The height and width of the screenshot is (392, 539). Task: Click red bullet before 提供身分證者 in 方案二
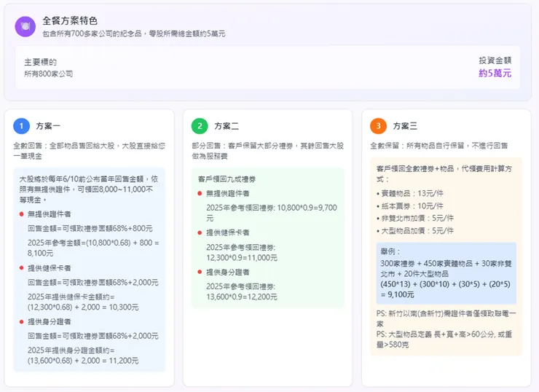[200, 272]
